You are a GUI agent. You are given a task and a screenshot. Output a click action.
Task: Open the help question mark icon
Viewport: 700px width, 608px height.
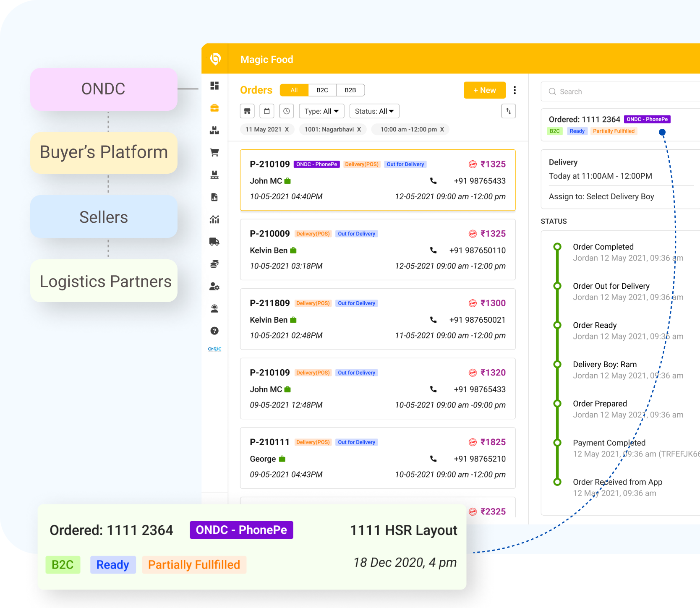pyautogui.click(x=214, y=331)
